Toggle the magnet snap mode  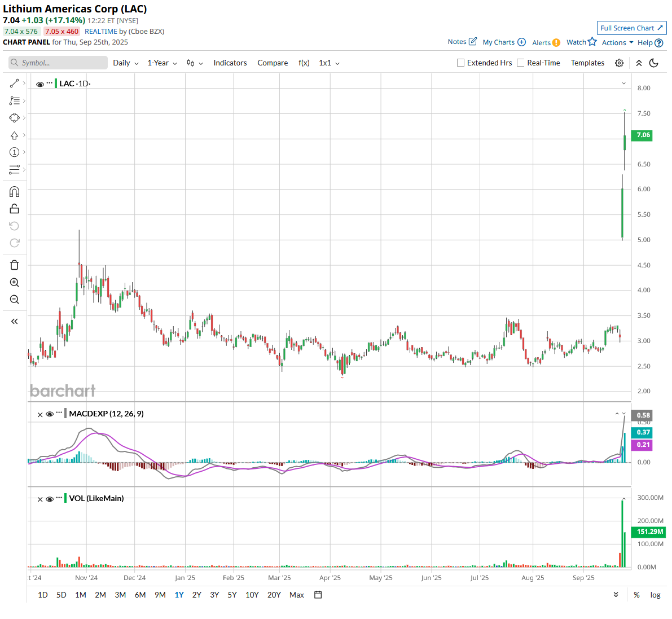[x=14, y=192]
